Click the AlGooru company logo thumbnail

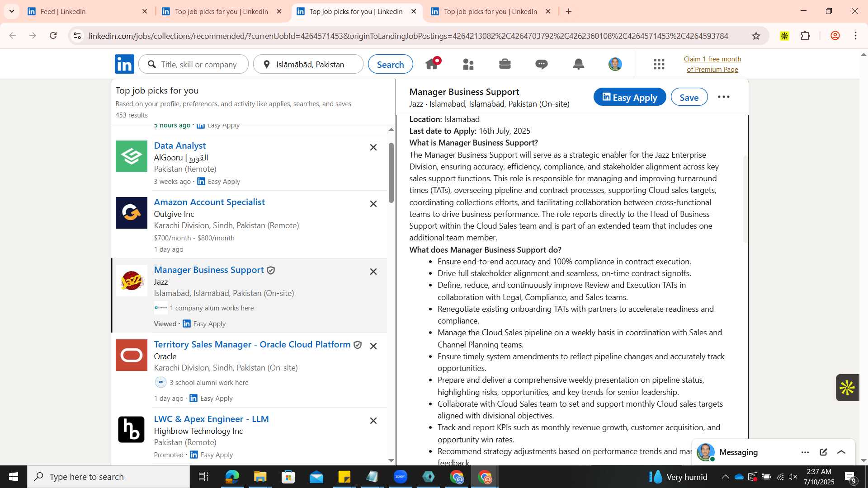131,156
